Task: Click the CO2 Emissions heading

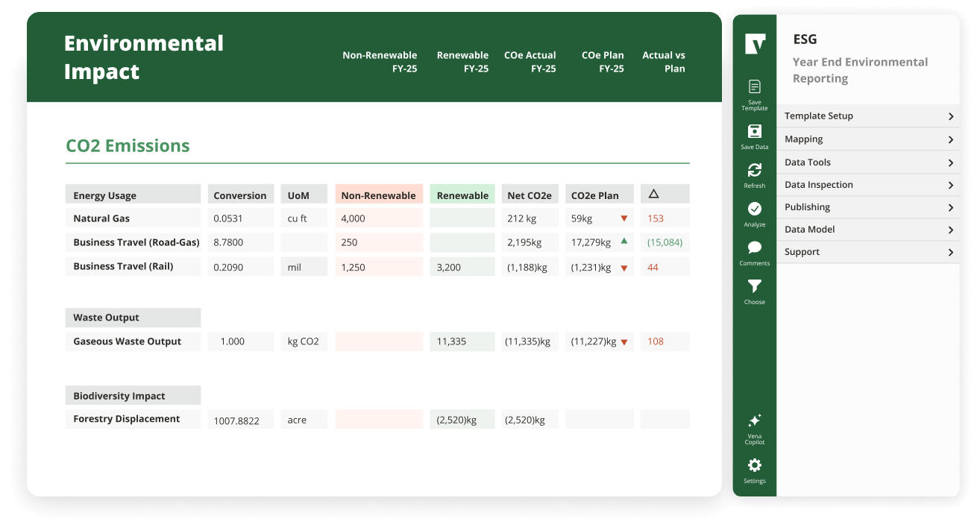Action: pos(128,145)
